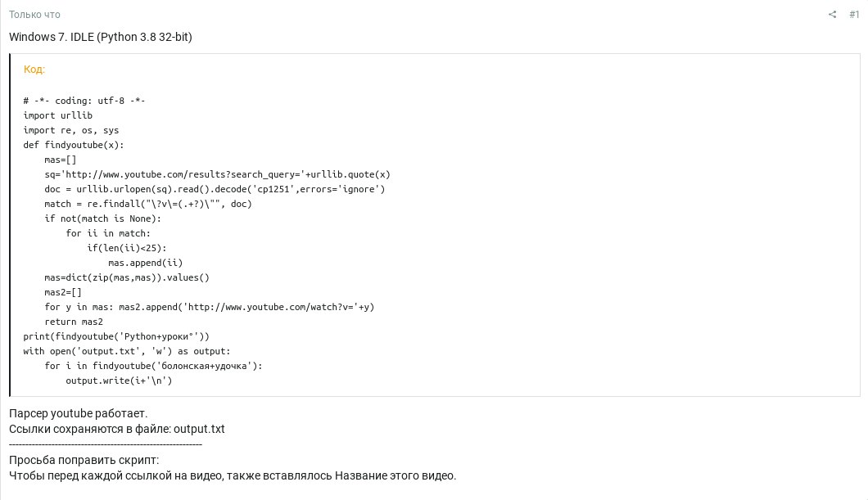Place cursor on 'import urllib' line
This screenshot has height=500, width=868.
click(x=57, y=115)
